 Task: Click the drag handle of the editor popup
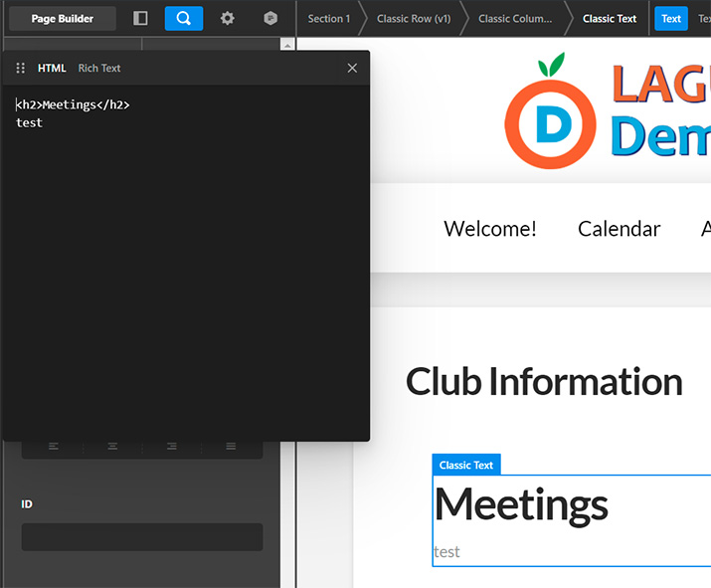tap(21, 68)
